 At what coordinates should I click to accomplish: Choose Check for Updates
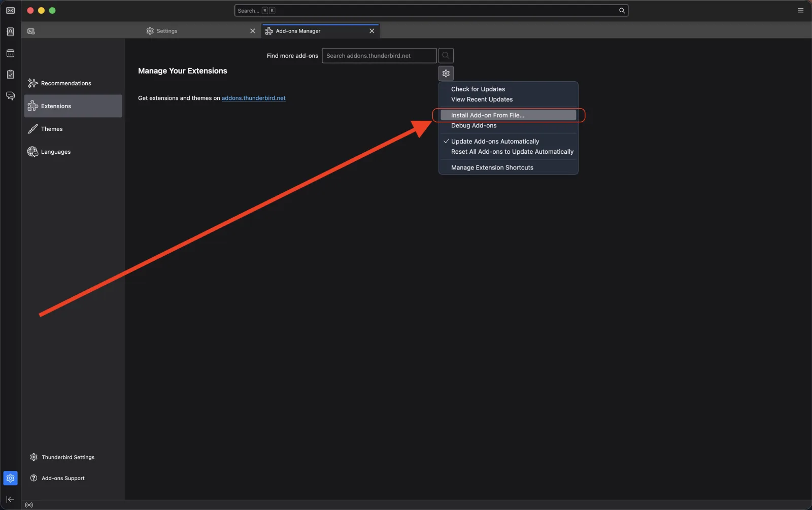pos(508,89)
